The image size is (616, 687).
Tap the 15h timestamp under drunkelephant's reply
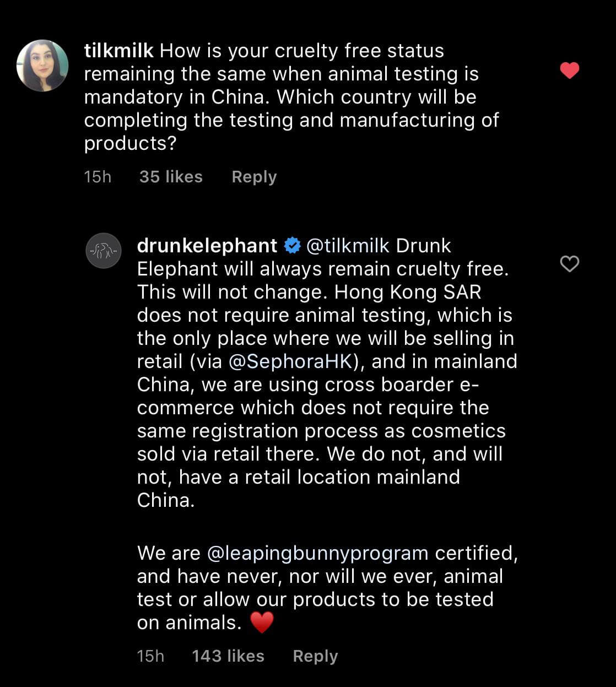point(150,656)
